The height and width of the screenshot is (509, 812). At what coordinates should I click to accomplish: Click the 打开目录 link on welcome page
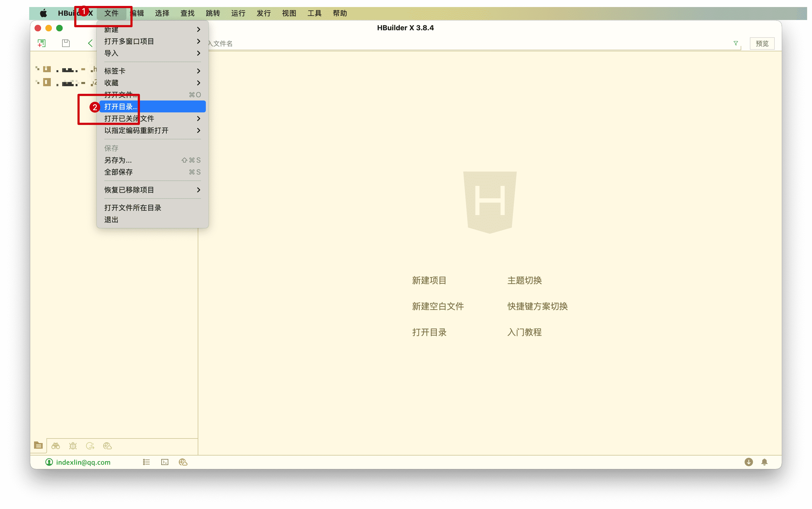click(x=429, y=332)
